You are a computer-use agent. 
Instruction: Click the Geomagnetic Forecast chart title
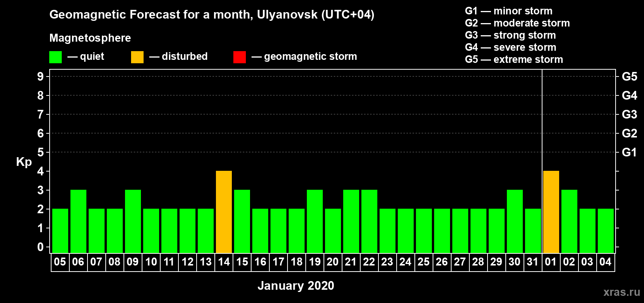pyautogui.click(x=212, y=15)
